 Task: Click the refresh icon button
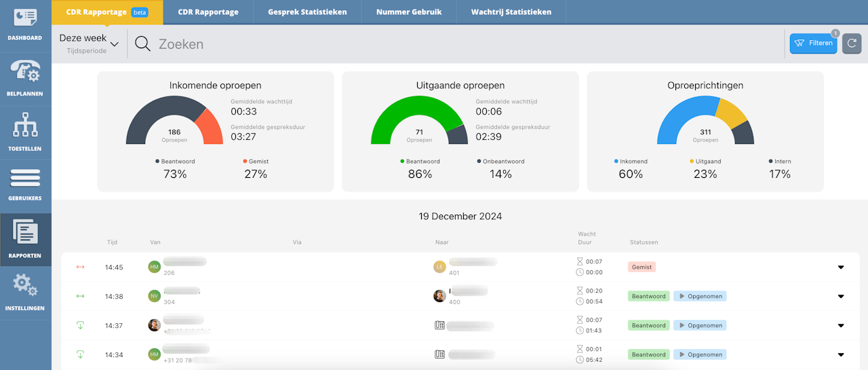pyautogui.click(x=851, y=43)
